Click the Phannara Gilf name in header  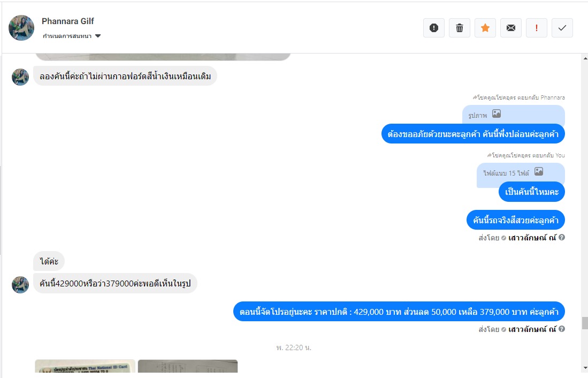click(68, 21)
